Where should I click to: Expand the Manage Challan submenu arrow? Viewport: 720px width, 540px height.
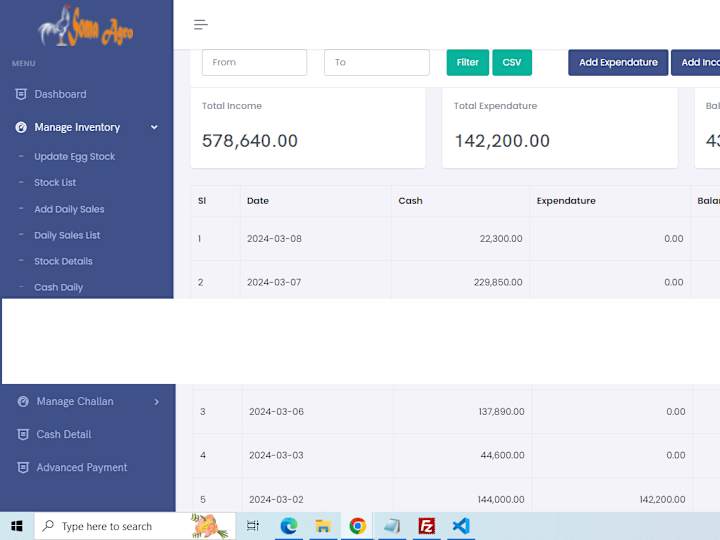[157, 402]
